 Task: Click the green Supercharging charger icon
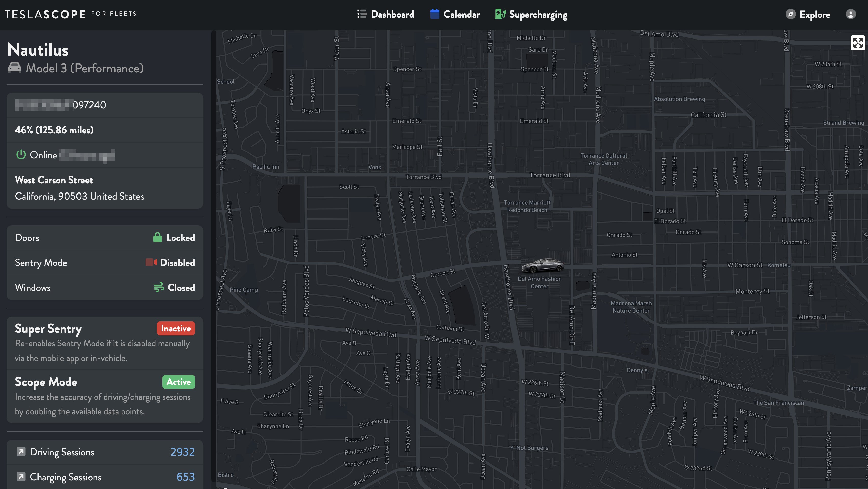500,14
